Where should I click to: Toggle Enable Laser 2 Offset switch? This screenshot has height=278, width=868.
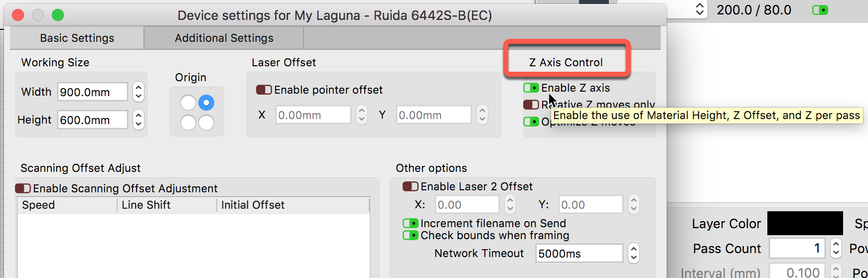tap(411, 186)
